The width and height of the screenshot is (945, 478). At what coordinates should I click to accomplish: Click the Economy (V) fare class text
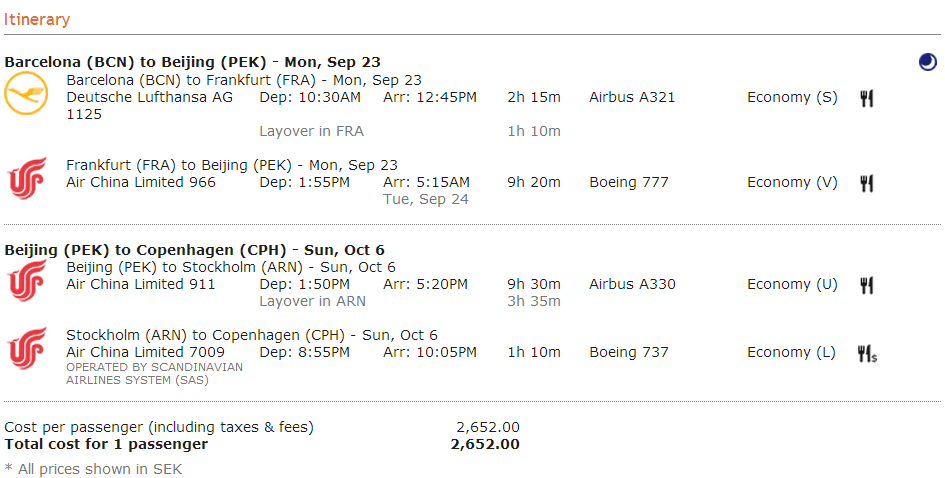792,182
